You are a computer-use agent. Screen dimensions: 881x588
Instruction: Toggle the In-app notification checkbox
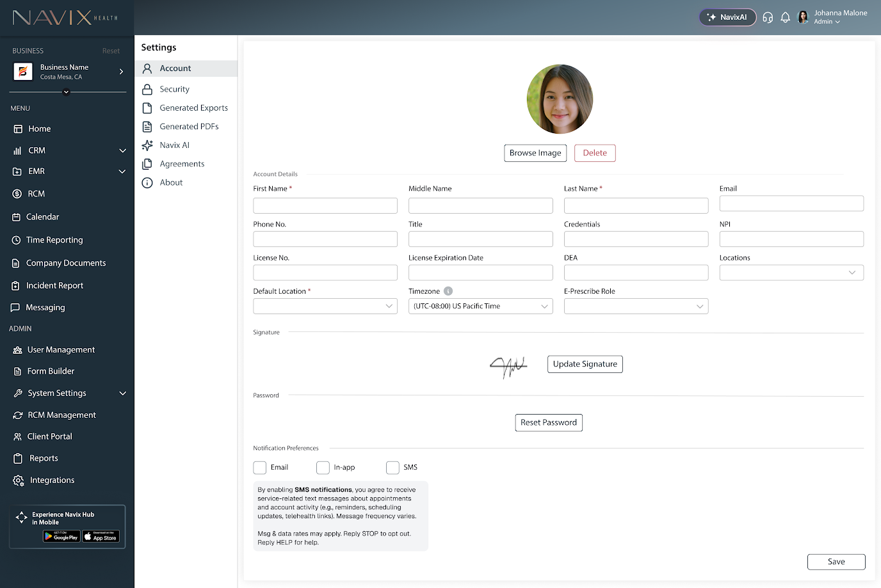(x=323, y=468)
